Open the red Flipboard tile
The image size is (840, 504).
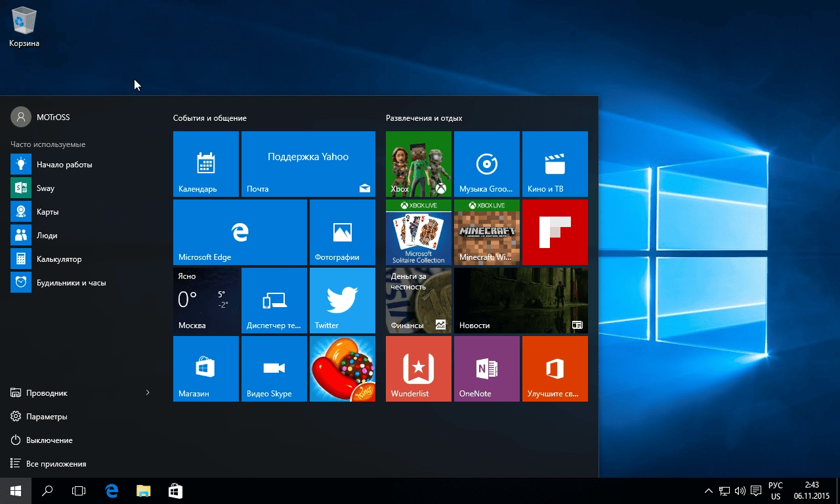click(x=555, y=232)
